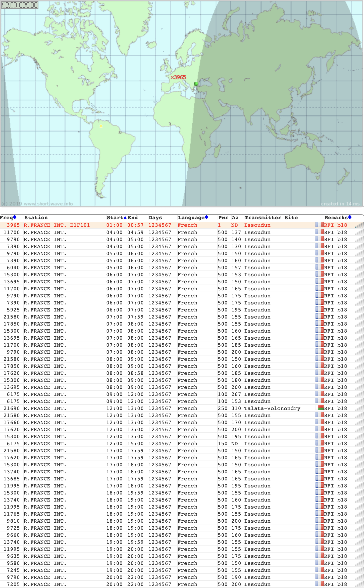
Task: Click the flag icon in the 5925 row
Action: [x=320, y=309]
